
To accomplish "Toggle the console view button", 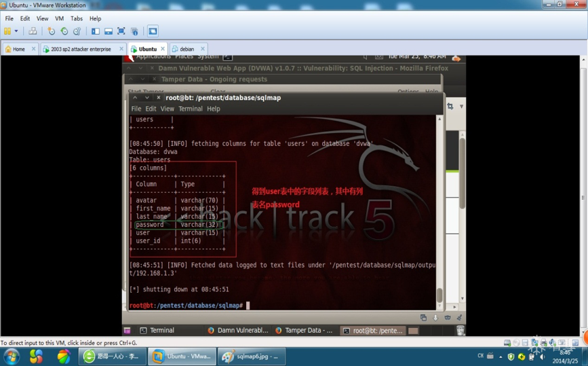I will tap(153, 31).
